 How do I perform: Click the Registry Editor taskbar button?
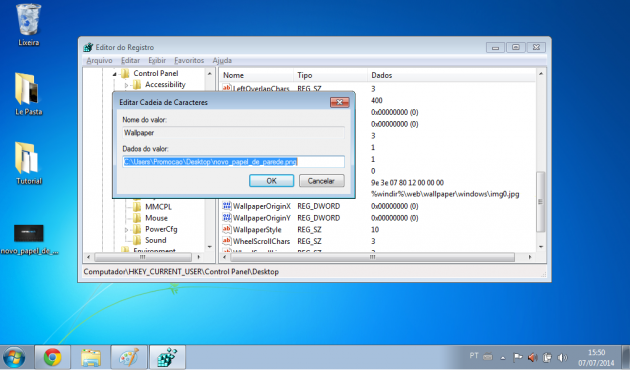[168, 357]
